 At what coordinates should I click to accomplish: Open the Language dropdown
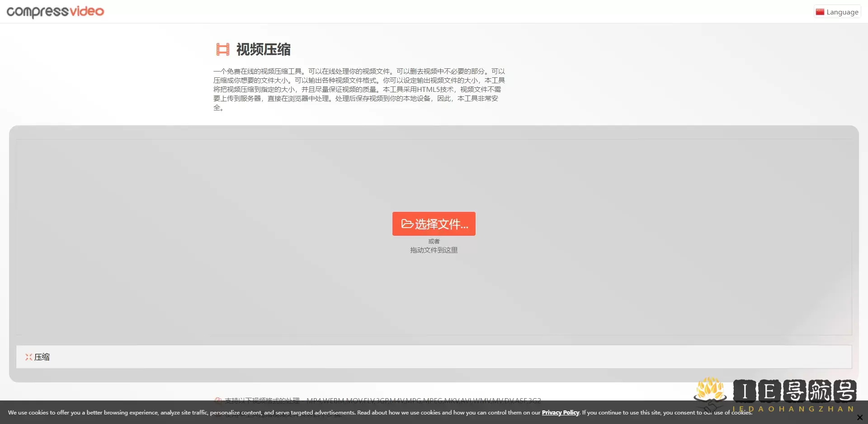[x=837, y=12]
